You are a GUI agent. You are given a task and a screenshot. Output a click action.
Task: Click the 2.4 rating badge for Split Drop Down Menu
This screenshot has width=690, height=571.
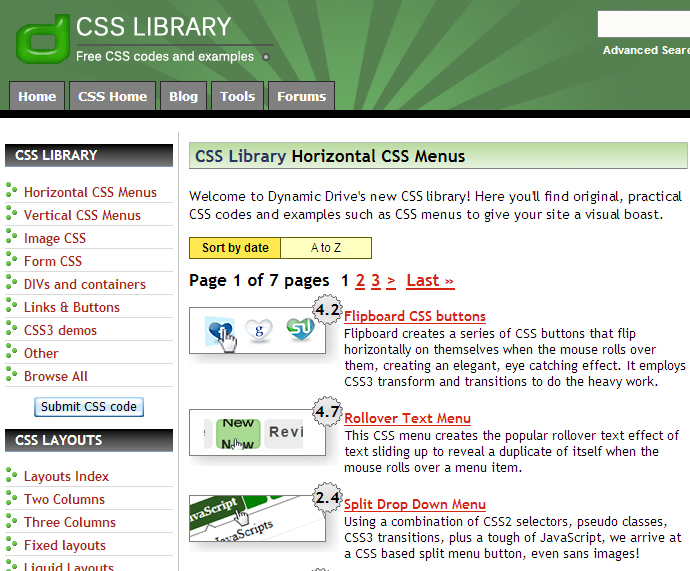click(x=327, y=498)
